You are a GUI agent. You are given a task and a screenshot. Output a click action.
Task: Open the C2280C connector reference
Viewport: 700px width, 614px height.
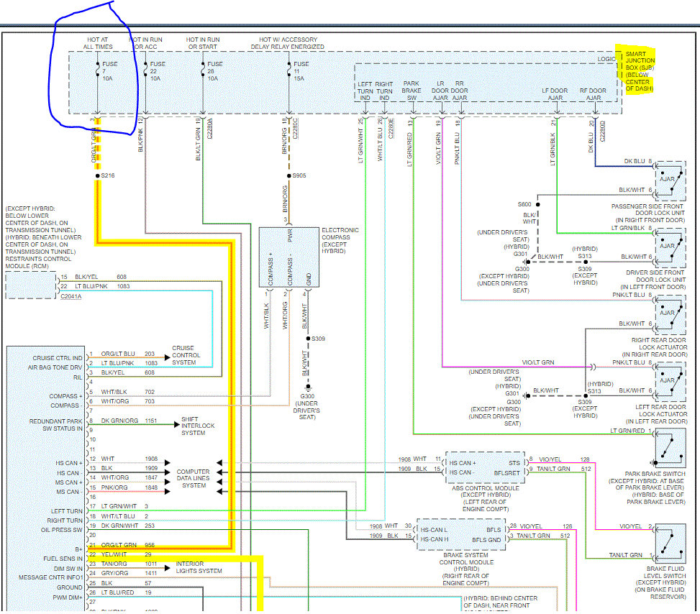(295, 129)
